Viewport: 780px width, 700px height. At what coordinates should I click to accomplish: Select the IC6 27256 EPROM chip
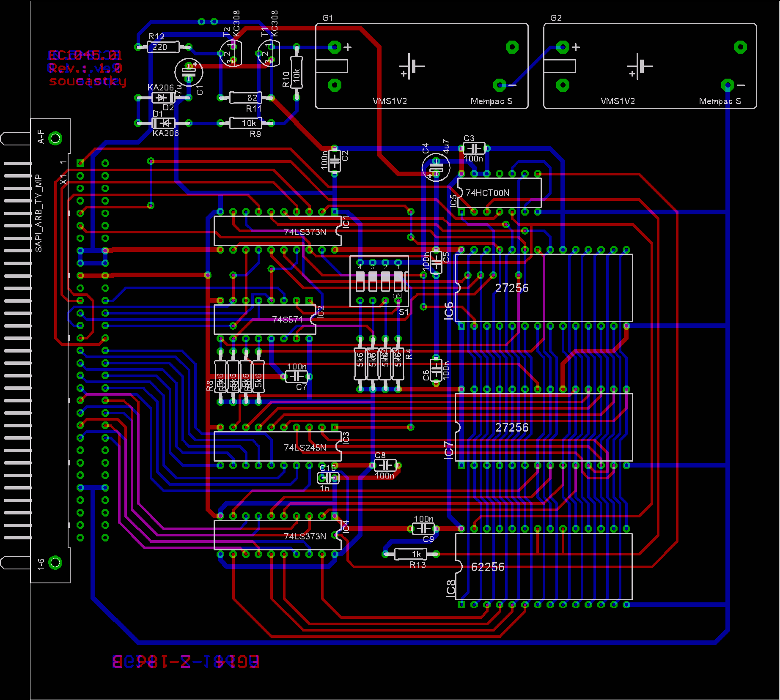click(x=544, y=288)
